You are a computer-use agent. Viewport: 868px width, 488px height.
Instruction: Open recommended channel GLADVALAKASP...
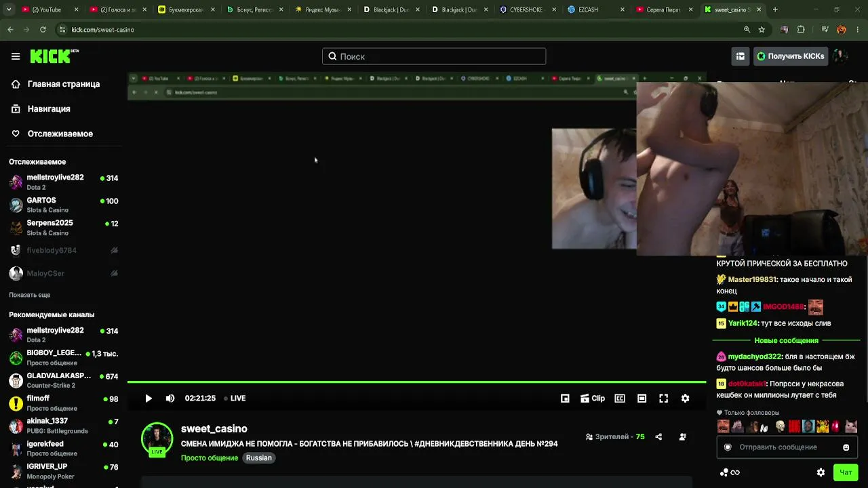pos(64,380)
